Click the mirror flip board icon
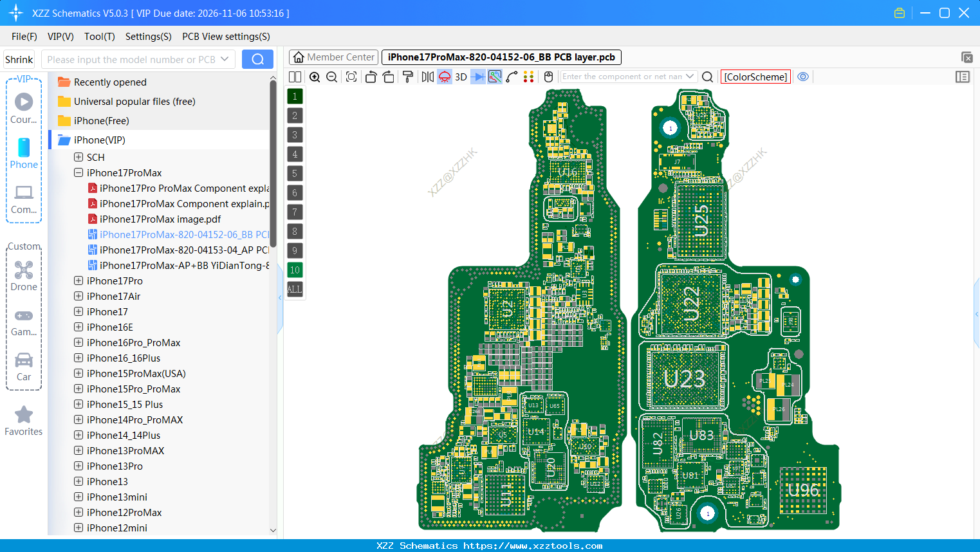 click(x=427, y=77)
